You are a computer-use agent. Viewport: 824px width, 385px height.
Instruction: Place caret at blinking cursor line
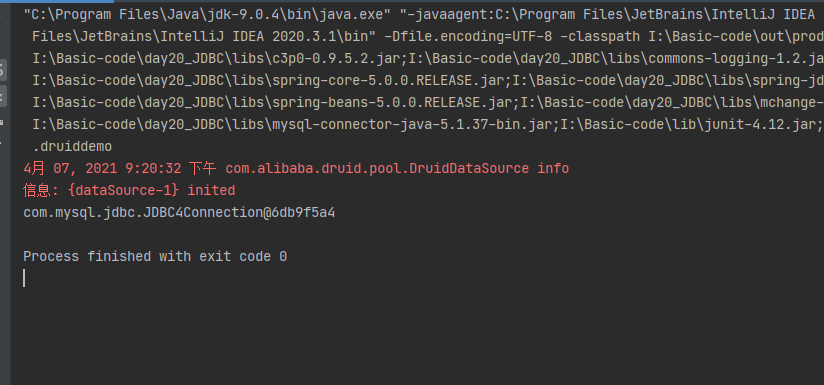point(24,278)
